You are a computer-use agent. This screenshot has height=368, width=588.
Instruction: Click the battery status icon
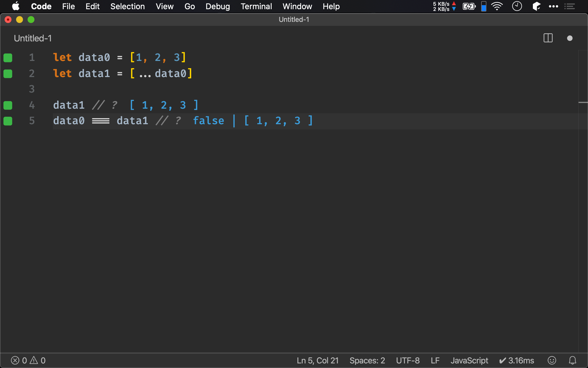469,6
